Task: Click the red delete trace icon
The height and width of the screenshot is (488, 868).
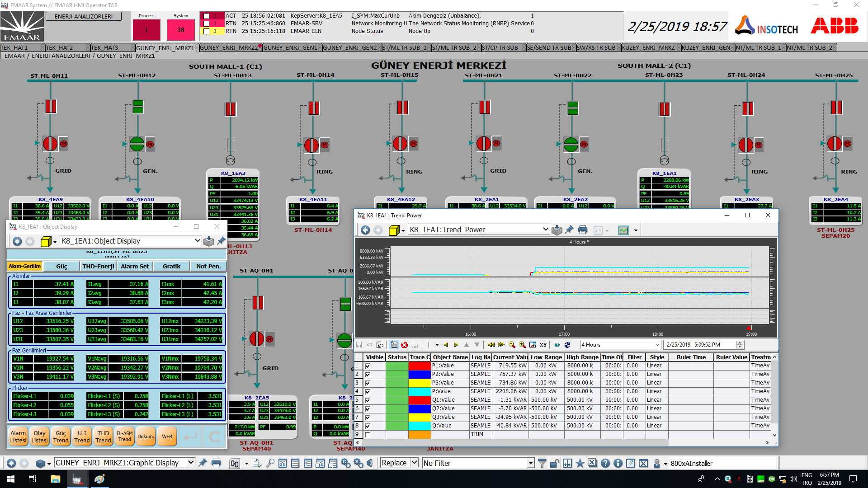Action: (x=404, y=345)
